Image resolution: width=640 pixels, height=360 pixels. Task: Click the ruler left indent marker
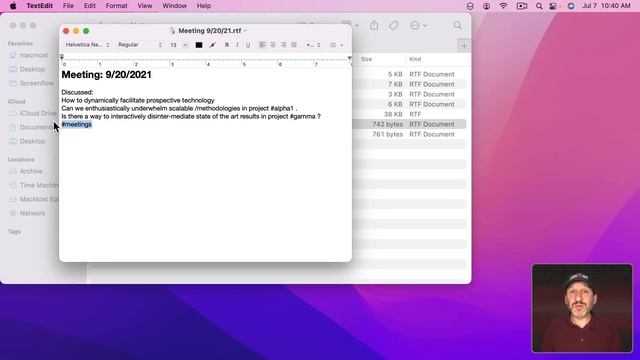(x=62, y=57)
